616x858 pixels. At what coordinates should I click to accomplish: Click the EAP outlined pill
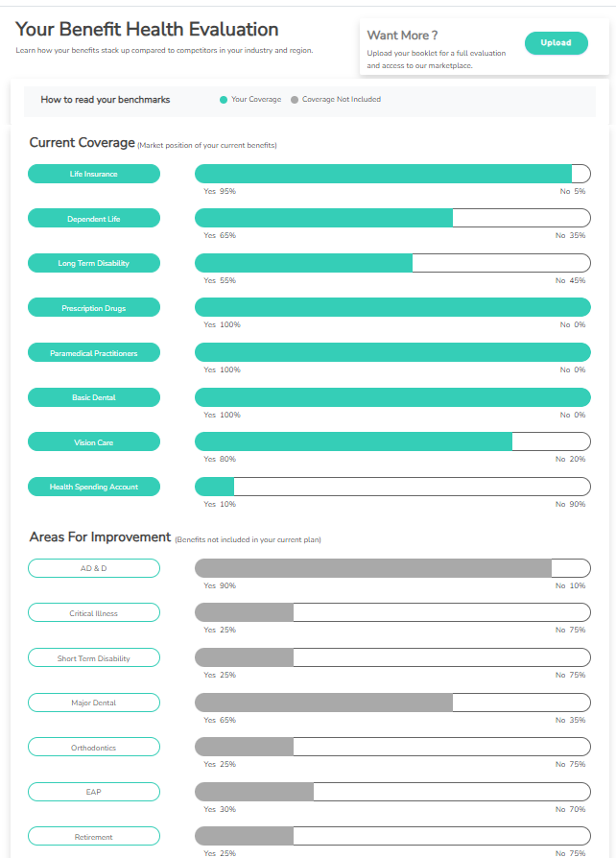coord(93,792)
